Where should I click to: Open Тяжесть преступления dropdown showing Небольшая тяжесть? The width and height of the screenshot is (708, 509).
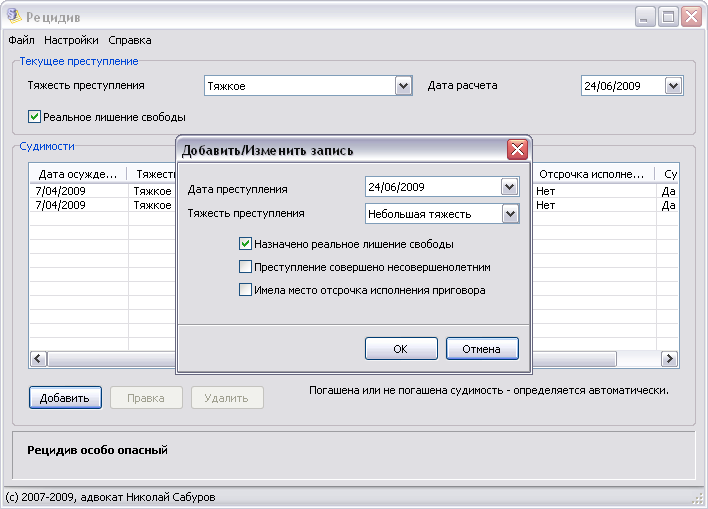pos(509,213)
